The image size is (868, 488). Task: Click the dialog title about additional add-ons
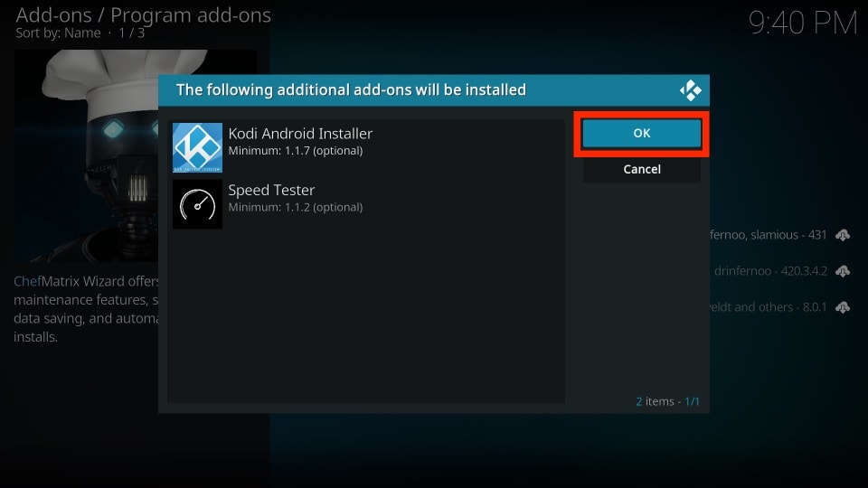(351, 89)
